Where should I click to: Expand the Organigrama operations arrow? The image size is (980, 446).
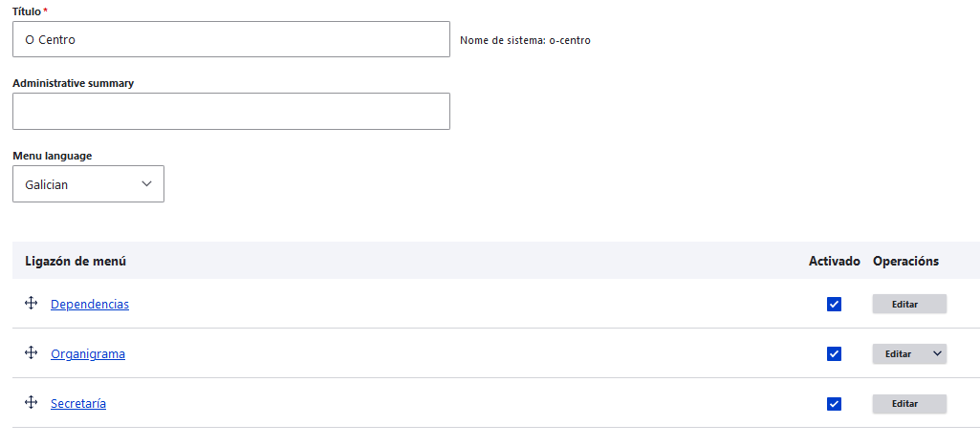point(937,353)
